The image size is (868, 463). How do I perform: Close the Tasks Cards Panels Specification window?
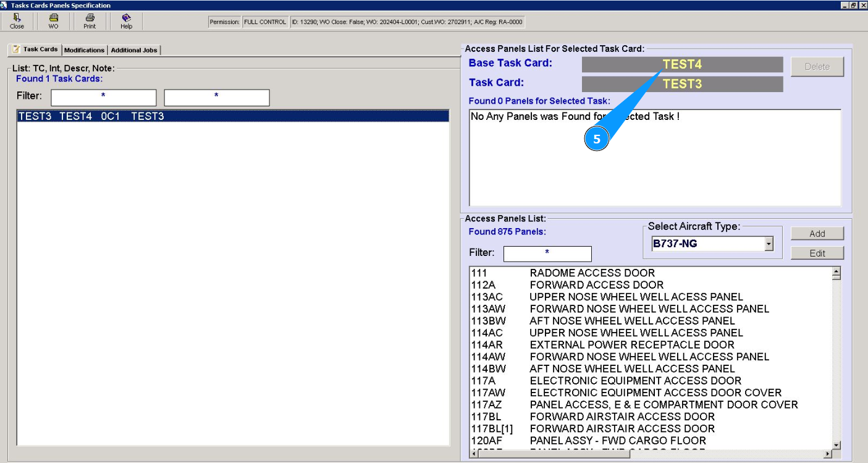click(x=862, y=5)
